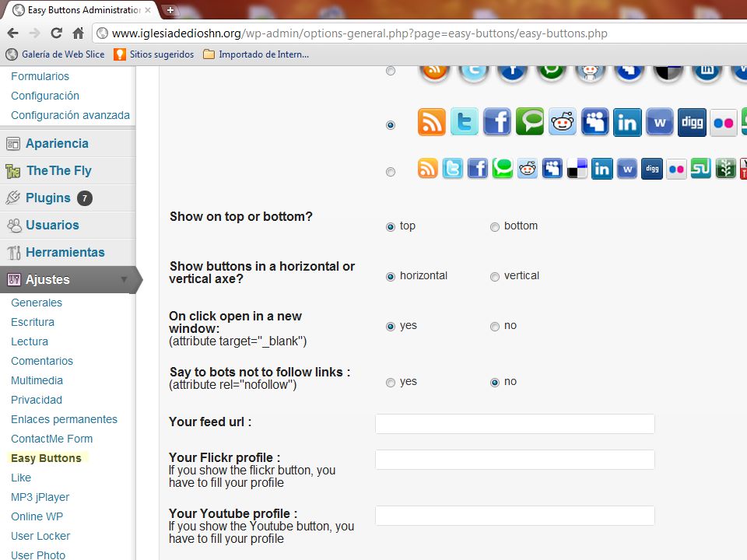Click the big Facebook icon in the selected row

(497, 122)
